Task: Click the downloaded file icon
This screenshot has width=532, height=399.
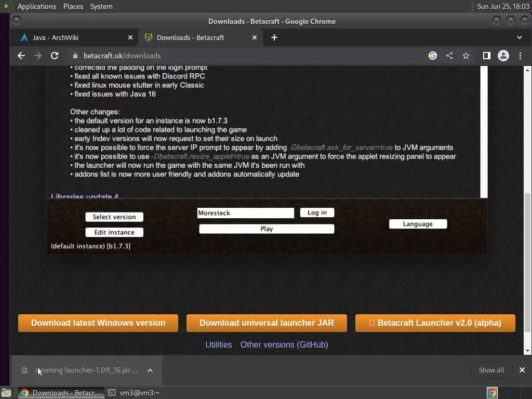Action: point(24,370)
